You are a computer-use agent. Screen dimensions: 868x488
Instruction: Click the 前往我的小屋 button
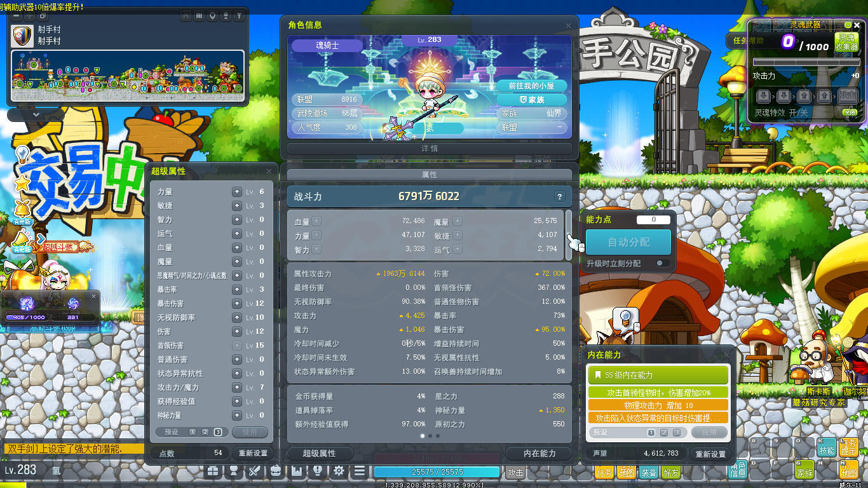click(531, 86)
